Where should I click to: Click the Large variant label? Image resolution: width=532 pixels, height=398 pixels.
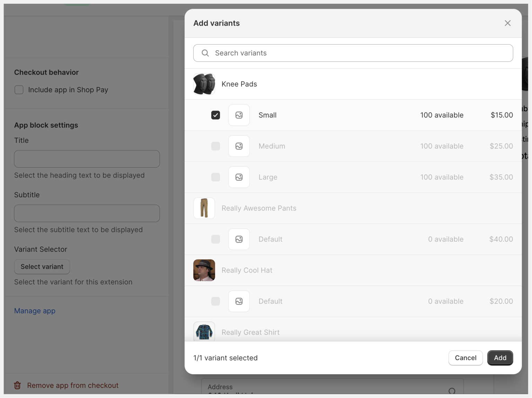pos(268,177)
